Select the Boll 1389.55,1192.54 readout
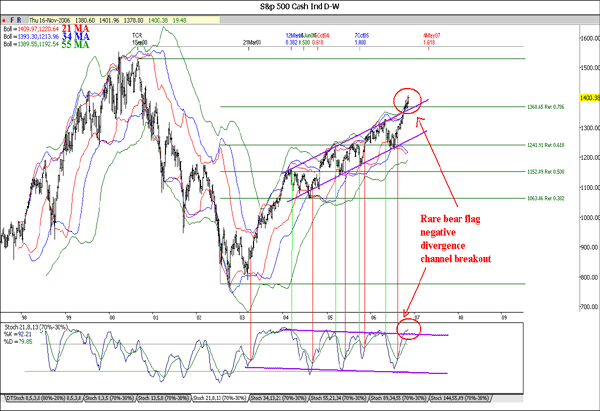Image resolution: width=600 pixels, height=411 pixels. click(x=31, y=44)
